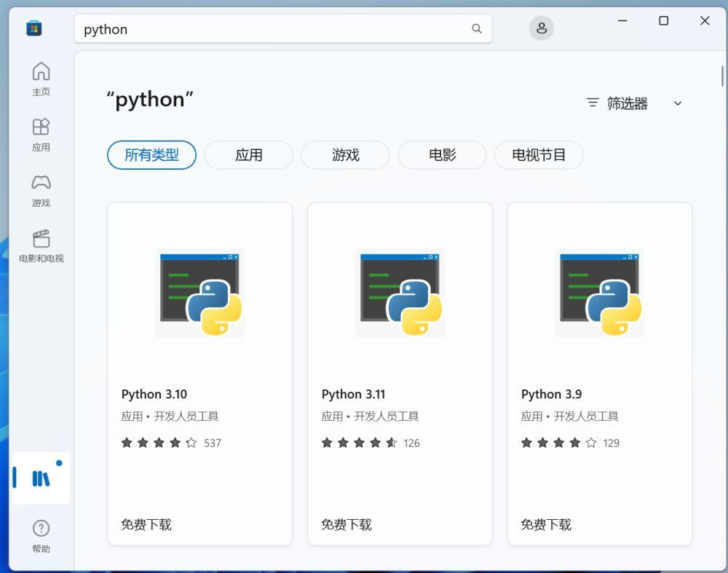The height and width of the screenshot is (573, 728).
Task: Open the 主页 home section
Action: click(41, 79)
